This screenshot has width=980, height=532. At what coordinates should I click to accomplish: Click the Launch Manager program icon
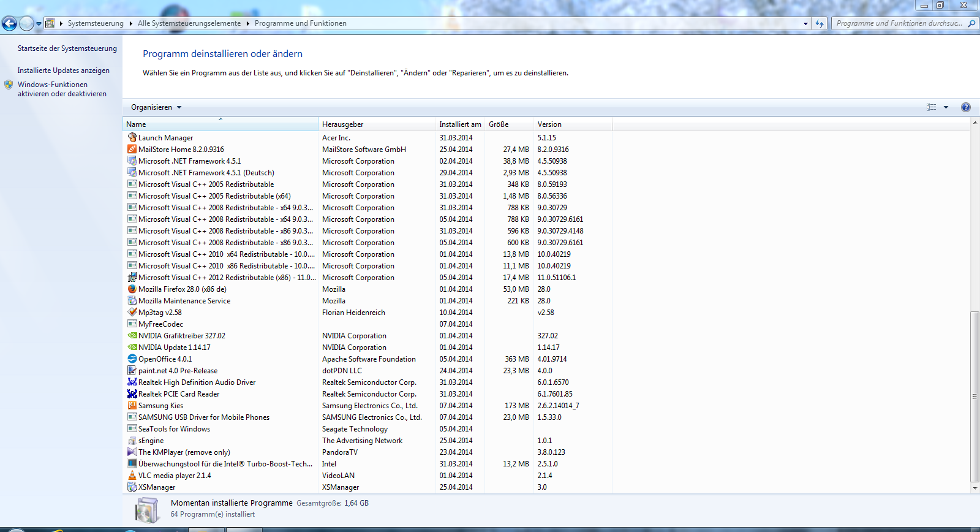[x=132, y=137]
